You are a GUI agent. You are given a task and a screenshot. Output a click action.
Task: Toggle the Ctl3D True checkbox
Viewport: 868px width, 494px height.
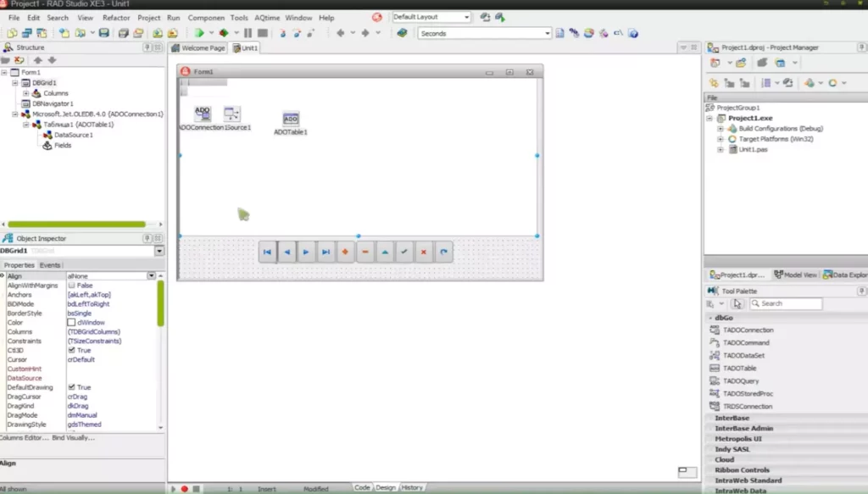71,350
